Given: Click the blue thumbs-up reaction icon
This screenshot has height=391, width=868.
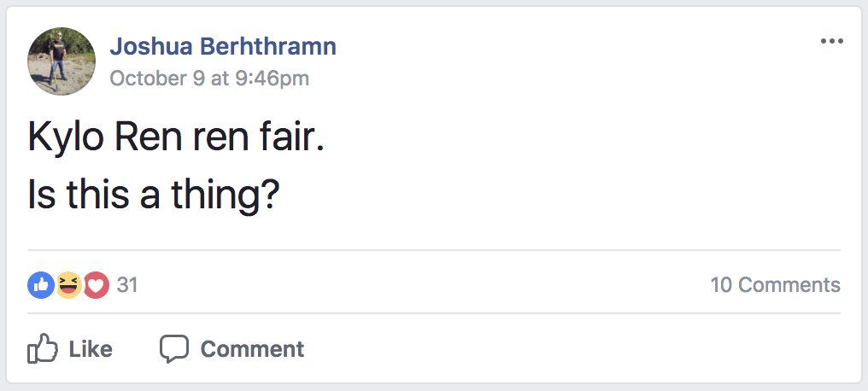Looking at the screenshot, I should coord(40,285).
